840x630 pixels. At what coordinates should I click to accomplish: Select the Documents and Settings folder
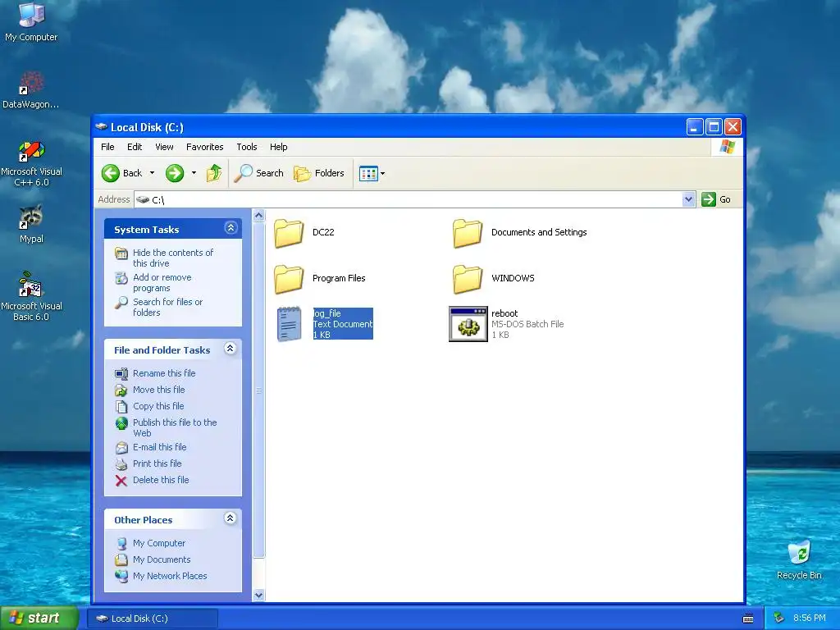pos(467,232)
